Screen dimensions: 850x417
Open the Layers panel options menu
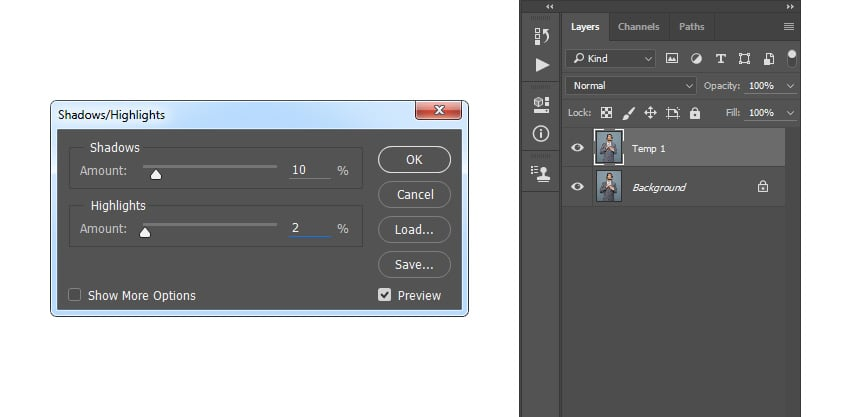pos(789,27)
